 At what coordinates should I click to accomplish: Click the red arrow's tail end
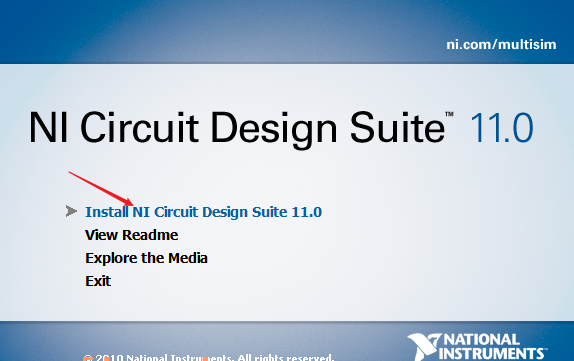click(70, 172)
